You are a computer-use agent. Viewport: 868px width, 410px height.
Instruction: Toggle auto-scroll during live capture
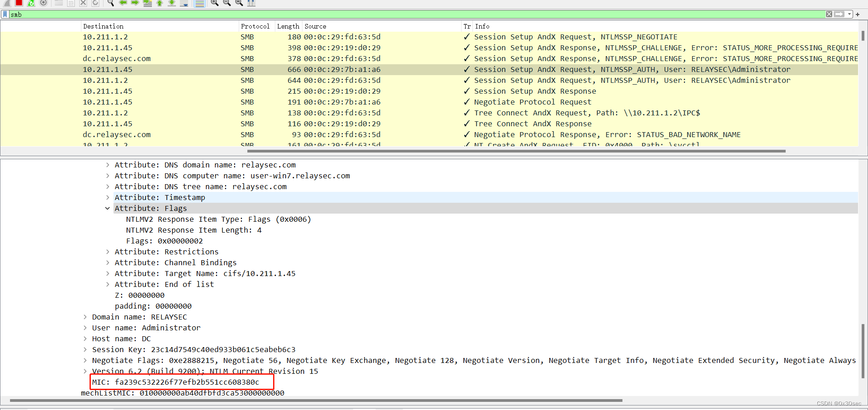click(184, 3)
